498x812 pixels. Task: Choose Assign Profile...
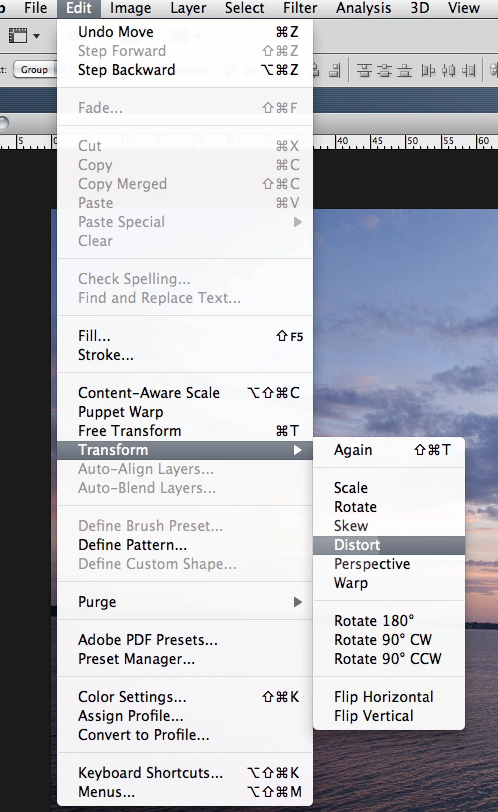click(185, 716)
